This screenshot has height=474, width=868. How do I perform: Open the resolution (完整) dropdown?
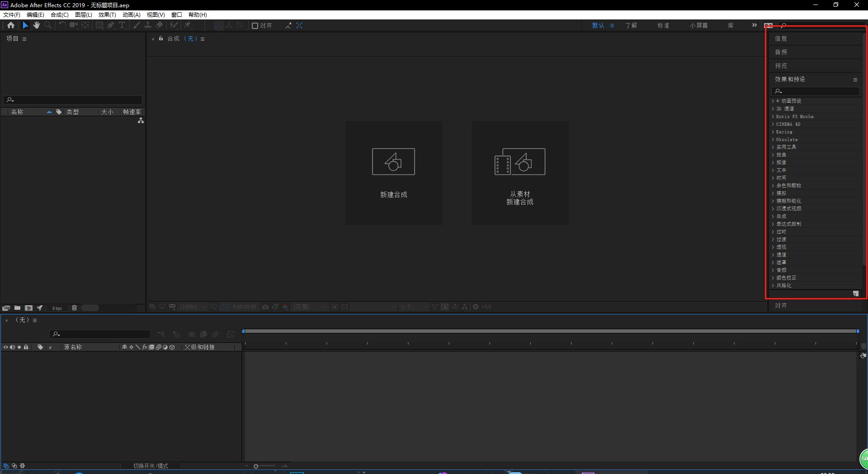coord(310,307)
